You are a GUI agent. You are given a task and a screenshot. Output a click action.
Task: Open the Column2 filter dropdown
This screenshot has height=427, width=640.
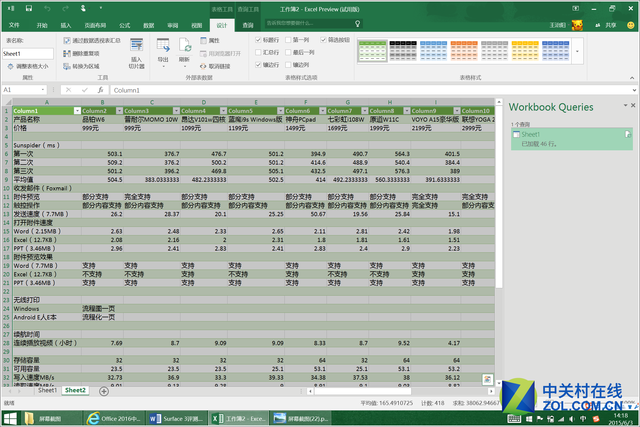coord(119,111)
